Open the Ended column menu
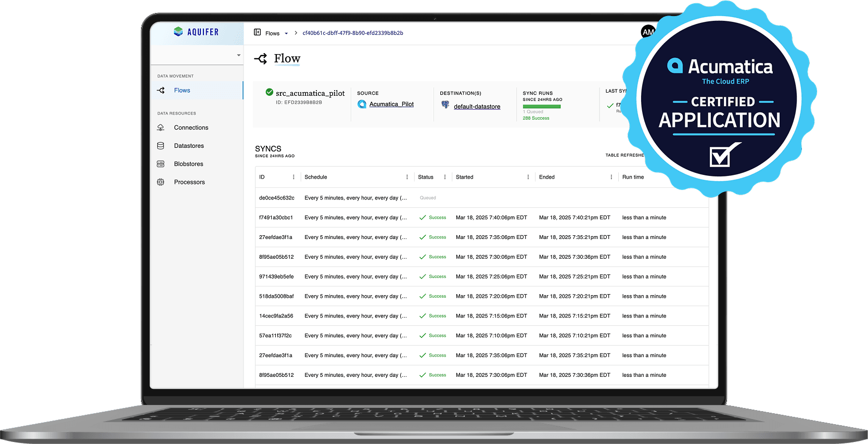Viewport: 868px width, 444px height. click(611, 177)
